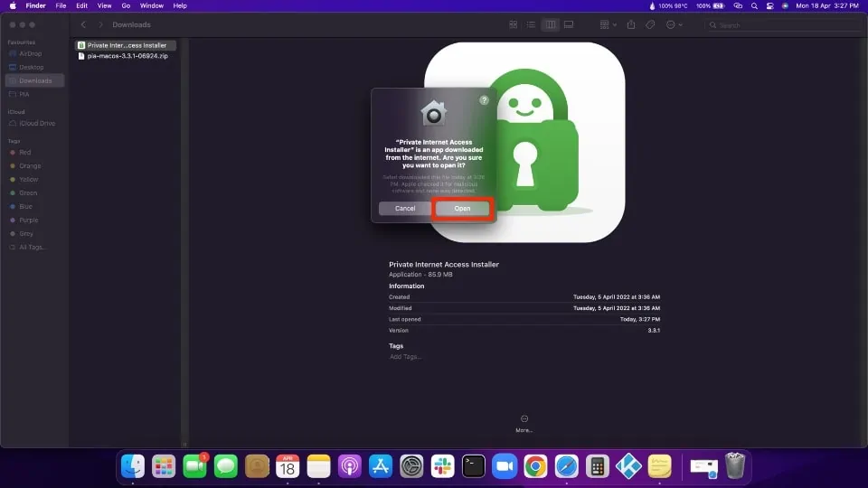Open AirDrop in the sidebar
Image resolution: width=868 pixels, height=488 pixels.
(x=34, y=53)
